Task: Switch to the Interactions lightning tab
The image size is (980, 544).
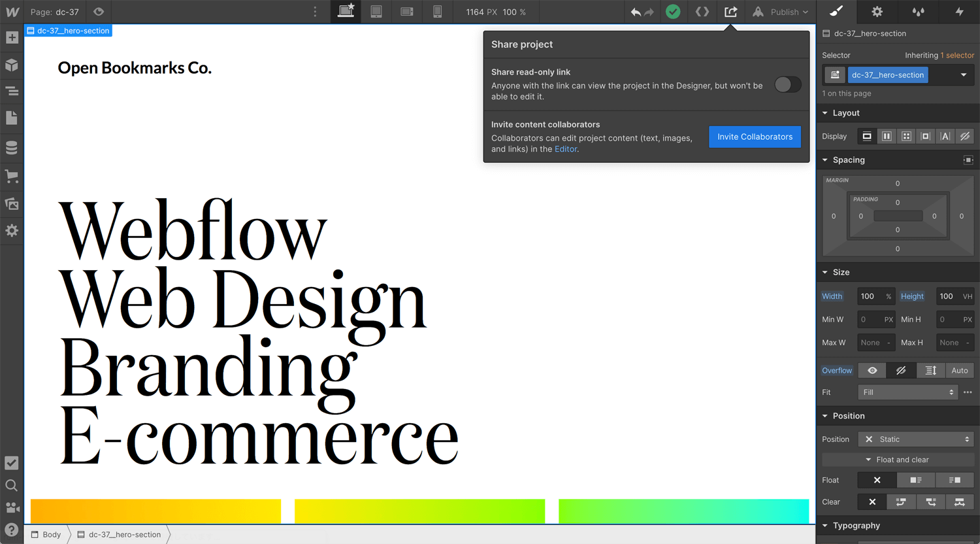Action: click(x=959, y=11)
